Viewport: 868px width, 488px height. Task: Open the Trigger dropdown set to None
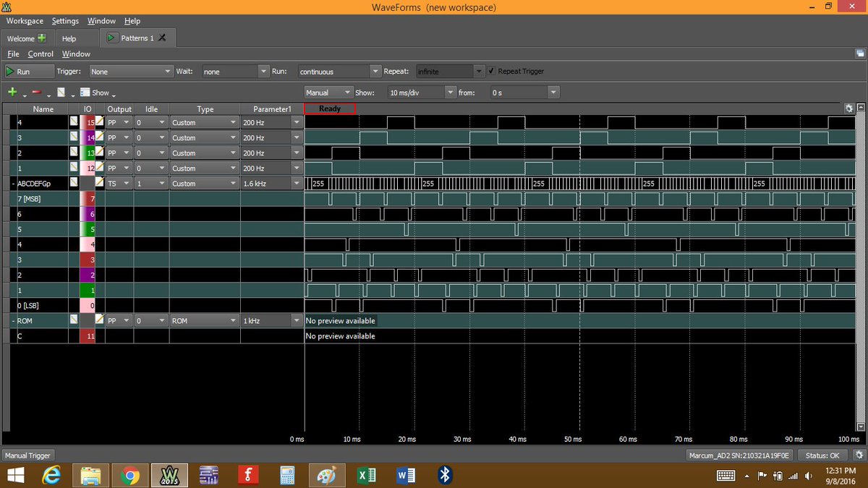131,72
